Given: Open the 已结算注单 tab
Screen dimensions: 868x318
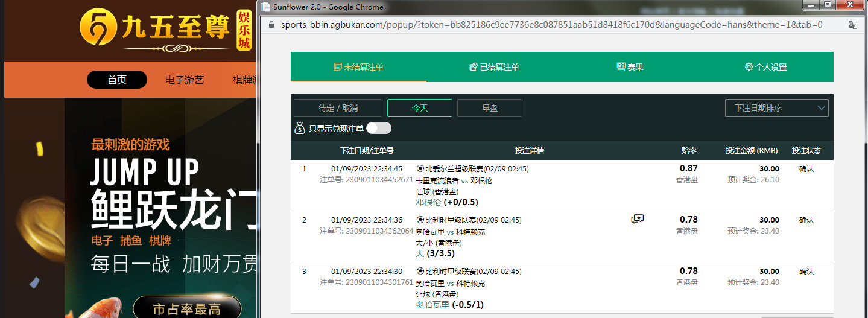Looking at the screenshot, I should 494,67.
